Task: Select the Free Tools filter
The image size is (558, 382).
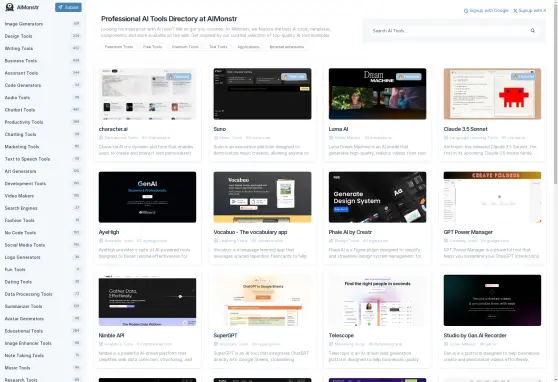Action: tap(152, 47)
